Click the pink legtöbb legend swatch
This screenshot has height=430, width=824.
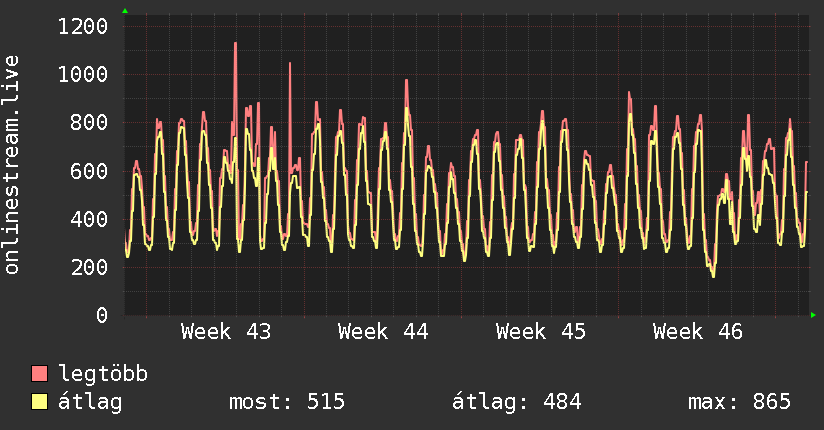(x=39, y=373)
